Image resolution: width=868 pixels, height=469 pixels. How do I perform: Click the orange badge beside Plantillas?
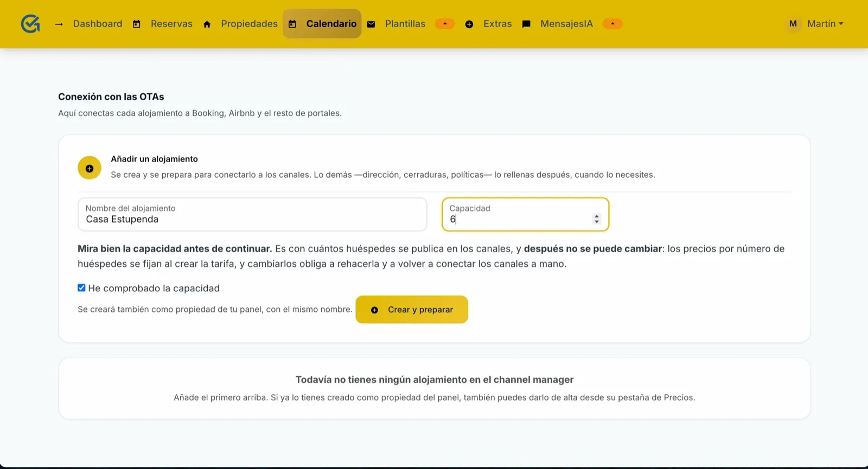click(x=445, y=24)
